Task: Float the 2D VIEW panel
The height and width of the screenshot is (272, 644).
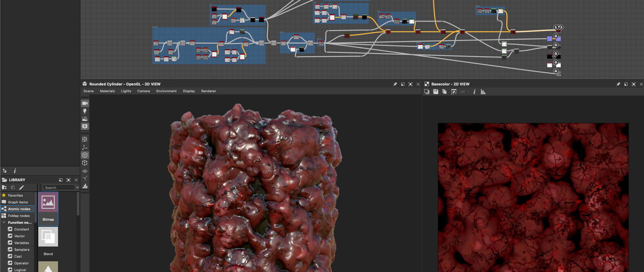Action: (x=626, y=84)
